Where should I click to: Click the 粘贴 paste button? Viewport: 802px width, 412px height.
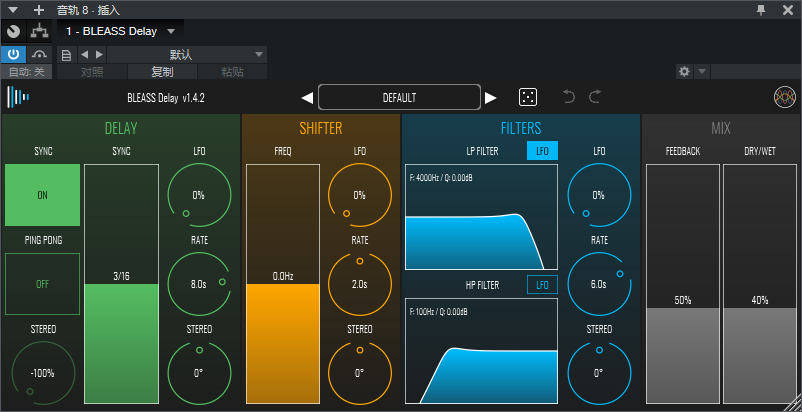pyautogui.click(x=232, y=72)
